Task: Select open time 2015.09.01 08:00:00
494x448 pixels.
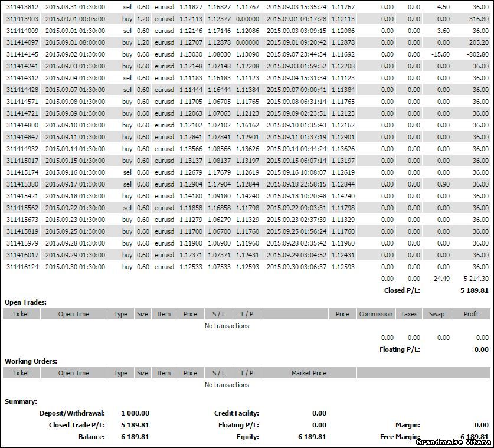Action: tap(76, 42)
